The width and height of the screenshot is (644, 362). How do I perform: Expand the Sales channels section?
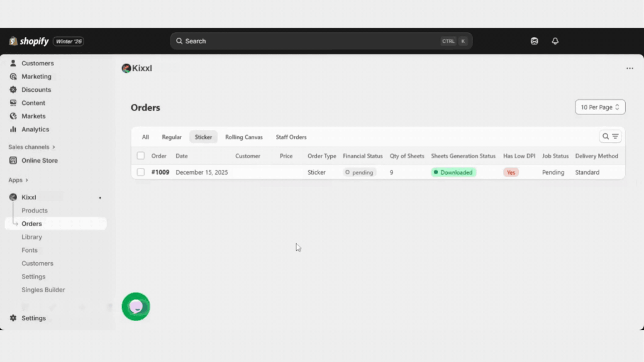tap(32, 147)
